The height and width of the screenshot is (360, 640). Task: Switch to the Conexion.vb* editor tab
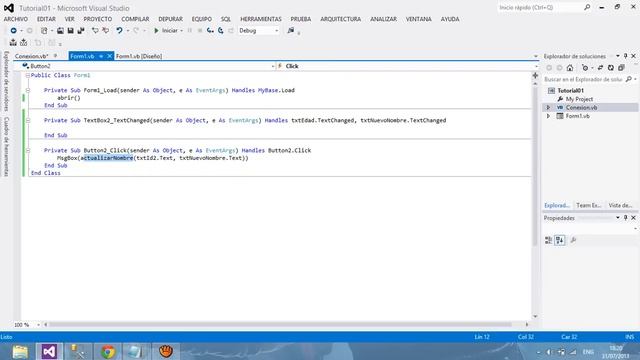click(31, 56)
